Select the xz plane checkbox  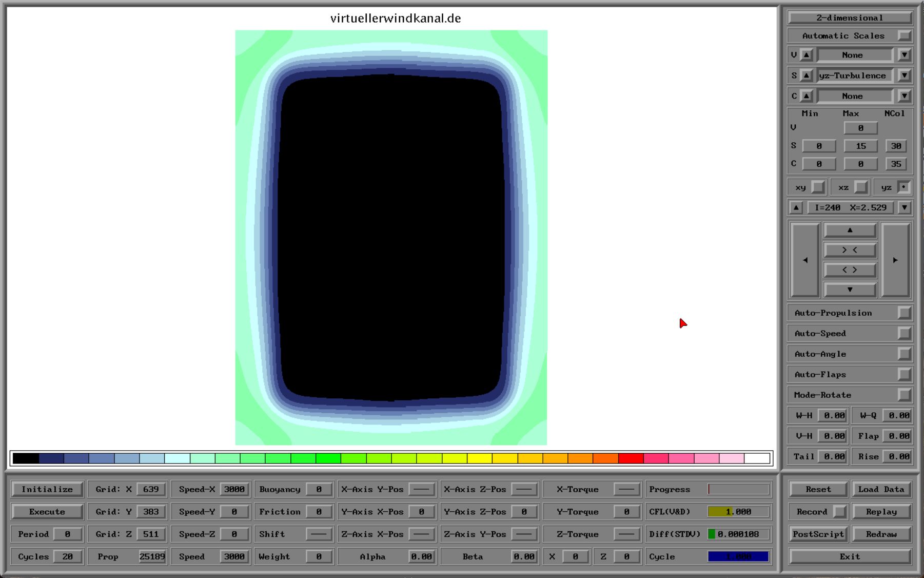click(x=861, y=187)
